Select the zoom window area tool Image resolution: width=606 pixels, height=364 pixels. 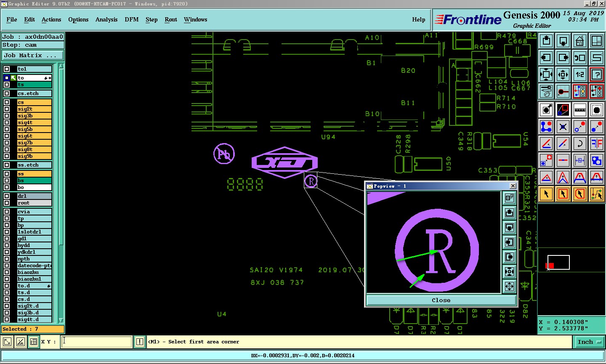tap(563, 110)
